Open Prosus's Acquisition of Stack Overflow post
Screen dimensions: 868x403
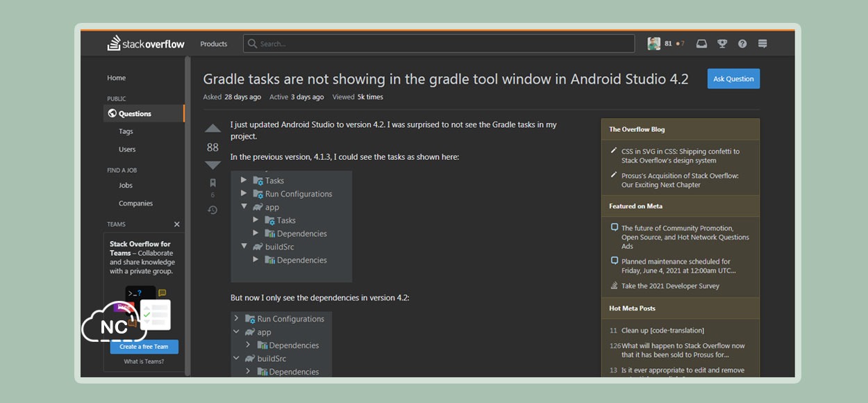[x=680, y=181]
